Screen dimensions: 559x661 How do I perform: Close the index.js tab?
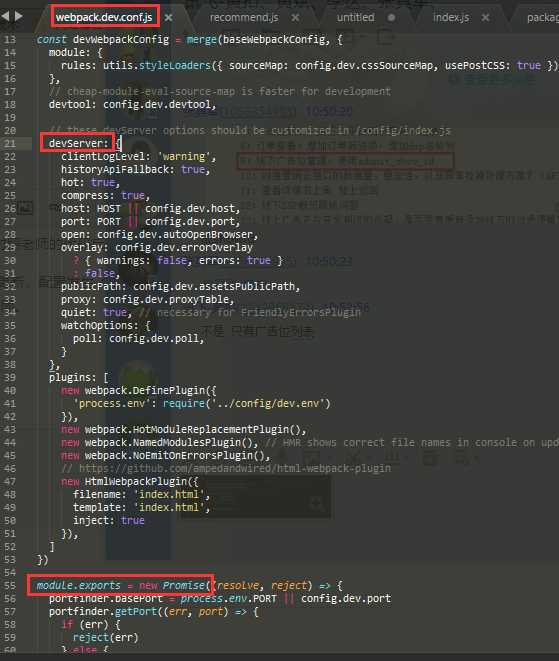point(486,18)
